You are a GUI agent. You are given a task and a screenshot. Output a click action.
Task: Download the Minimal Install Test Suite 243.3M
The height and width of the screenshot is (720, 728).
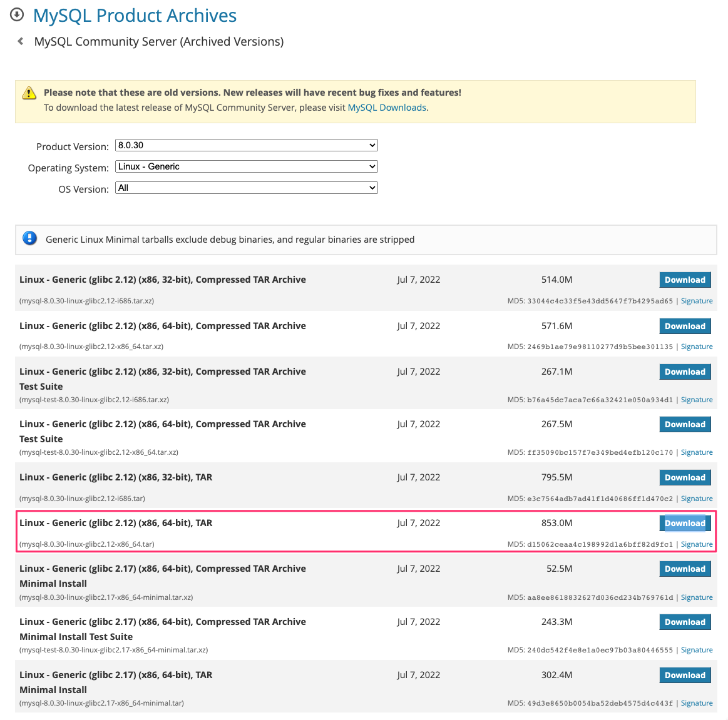coord(685,622)
